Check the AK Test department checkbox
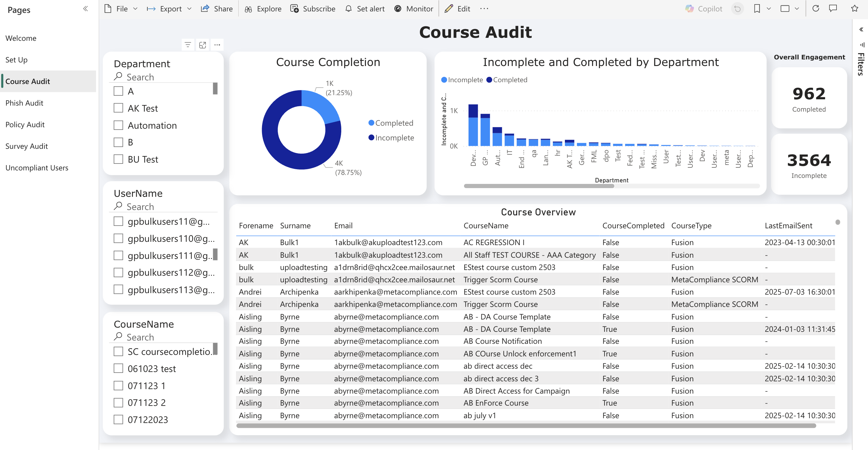 tap(118, 108)
